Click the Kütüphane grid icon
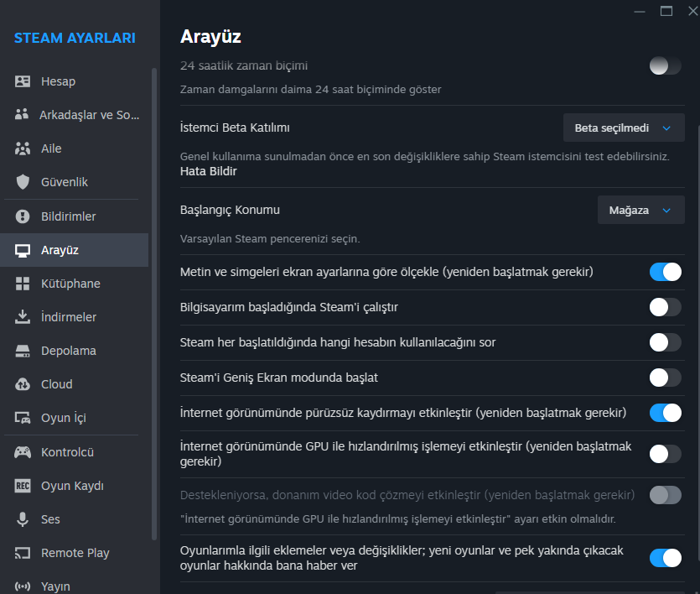 [23, 284]
